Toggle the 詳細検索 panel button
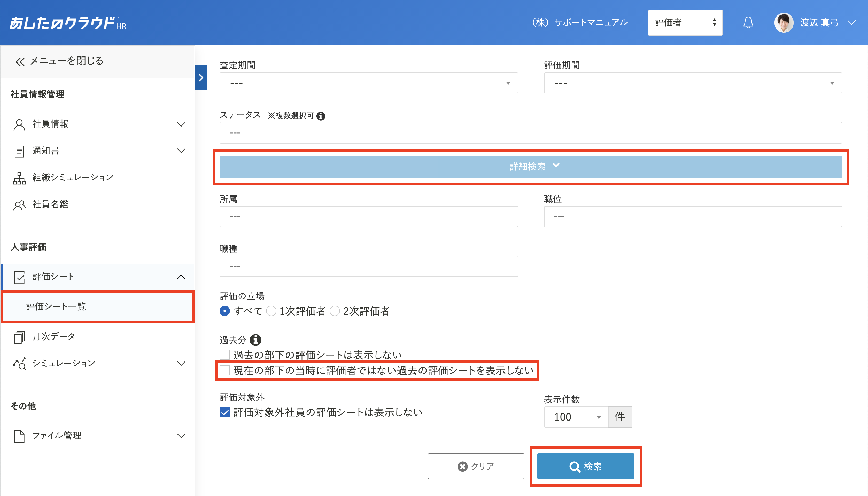Image resolution: width=868 pixels, height=496 pixels. pyautogui.click(x=530, y=167)
